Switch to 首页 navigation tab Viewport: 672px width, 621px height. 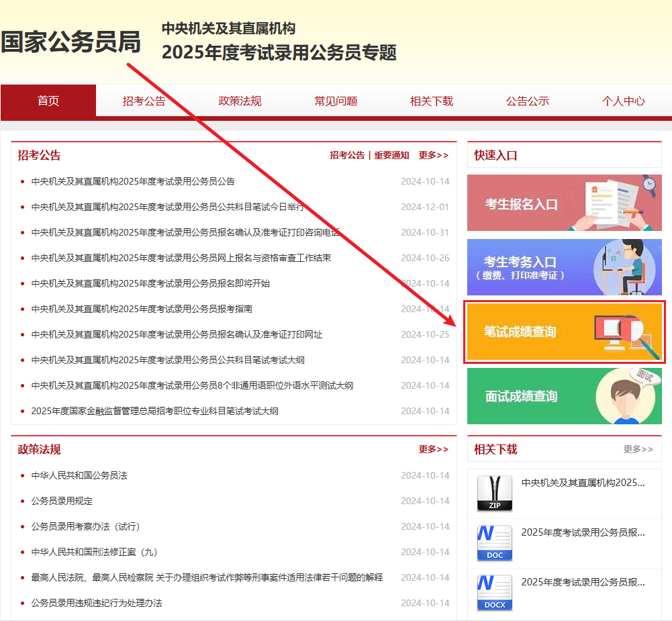48,101
